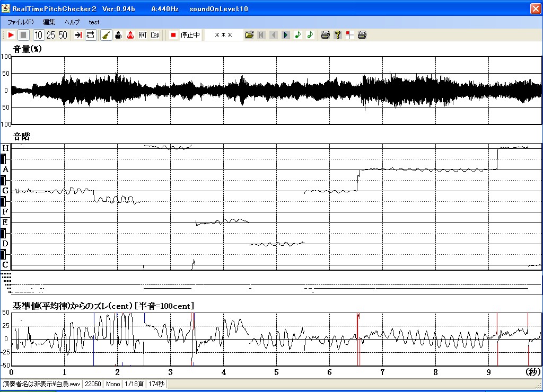Click the H note key label
Image resolution: width=543 pixels, height=392 pixels.
coord(5,148)
